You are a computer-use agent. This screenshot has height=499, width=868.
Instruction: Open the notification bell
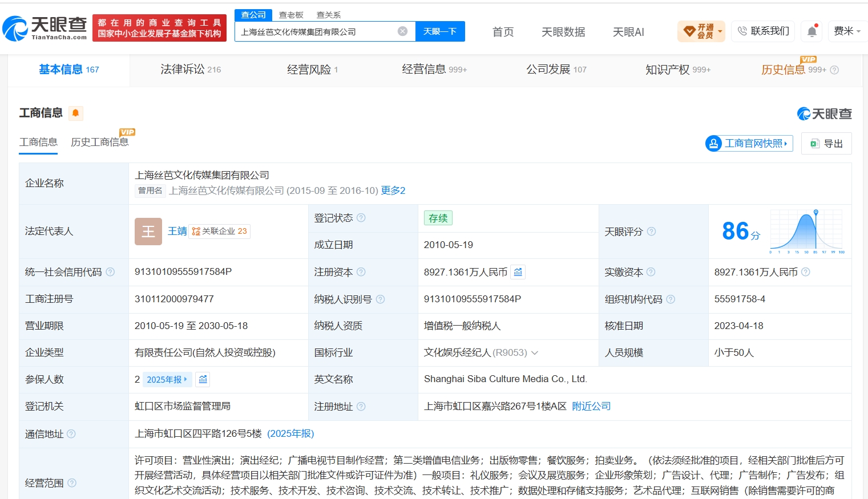tap(812, 31)
